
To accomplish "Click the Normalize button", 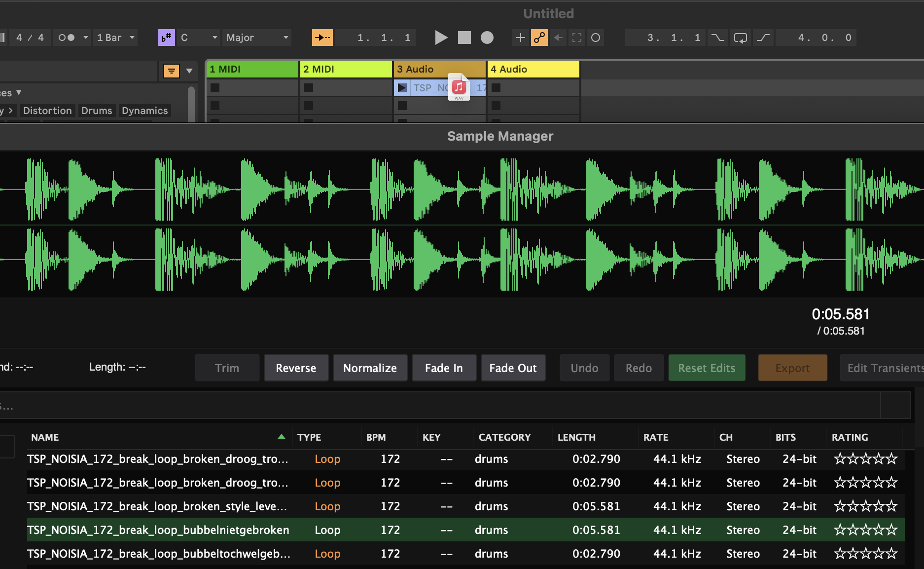I will click(x=370, y=368).
